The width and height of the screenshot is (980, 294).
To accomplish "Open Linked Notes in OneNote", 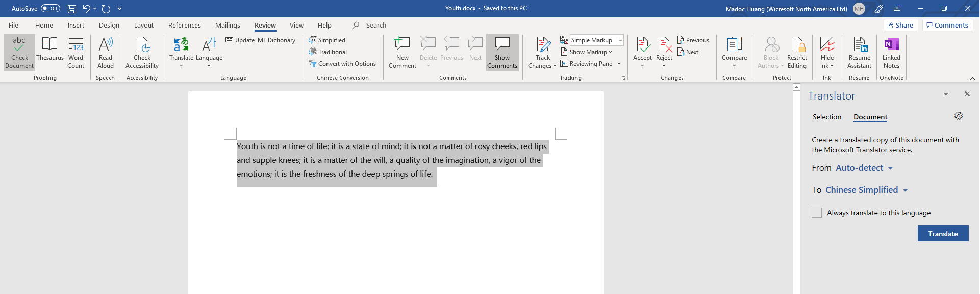I will tap(891, 52).
